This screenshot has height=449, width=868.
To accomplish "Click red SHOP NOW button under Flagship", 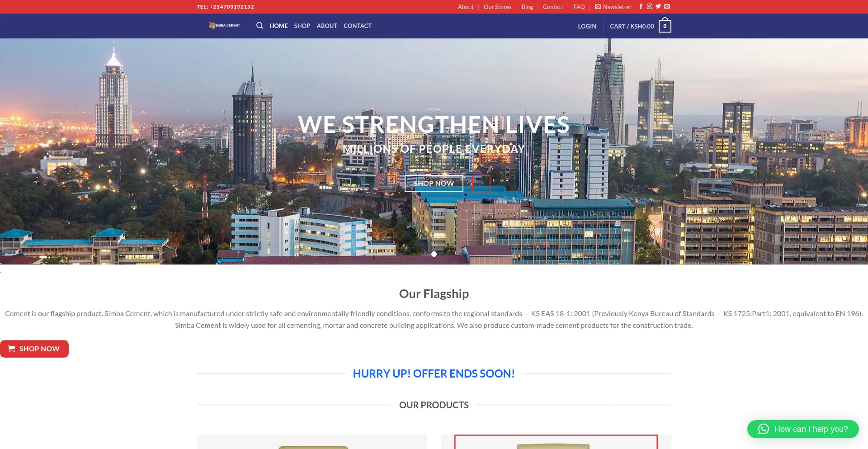I will [34, 349].
